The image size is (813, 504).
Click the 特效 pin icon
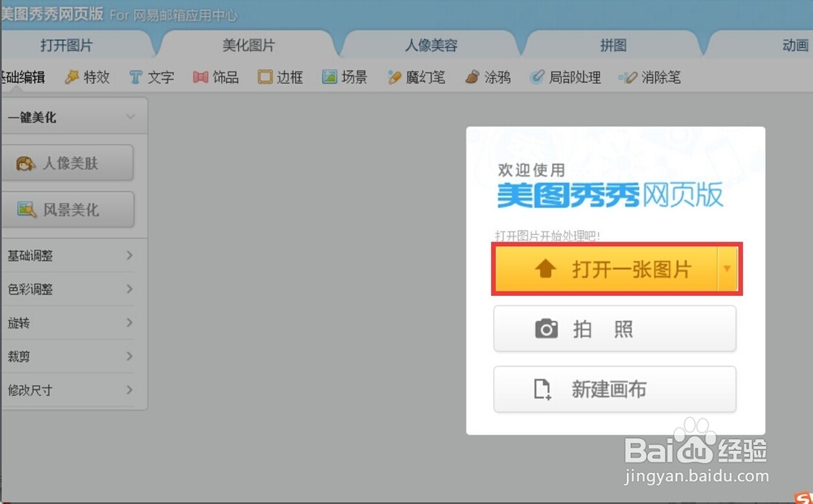72,77
